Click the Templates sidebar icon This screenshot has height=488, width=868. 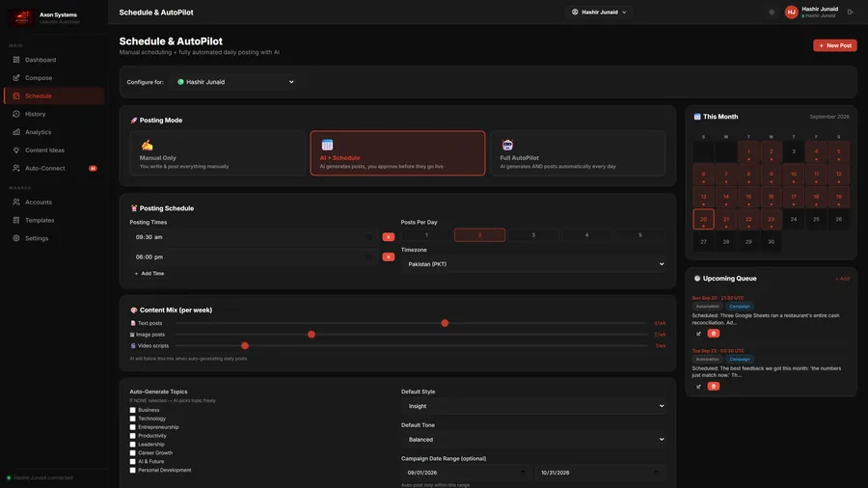16,220
